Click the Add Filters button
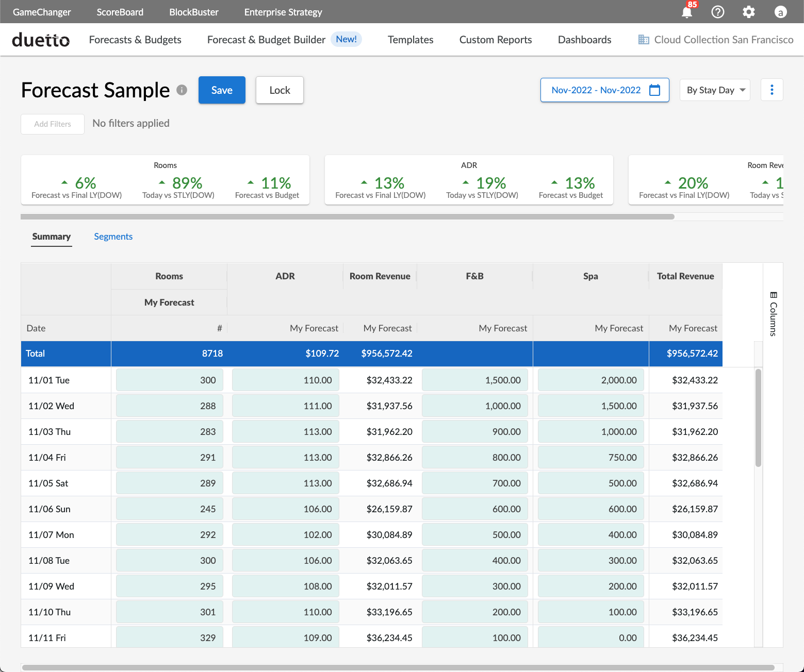This screenshot has width=804, height=672. (53, 124)
